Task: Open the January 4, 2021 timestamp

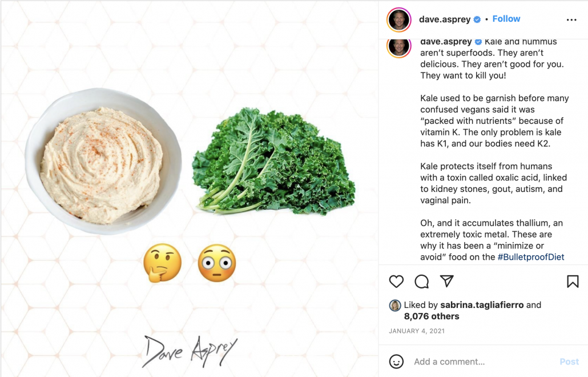Action: coord(417,331)
